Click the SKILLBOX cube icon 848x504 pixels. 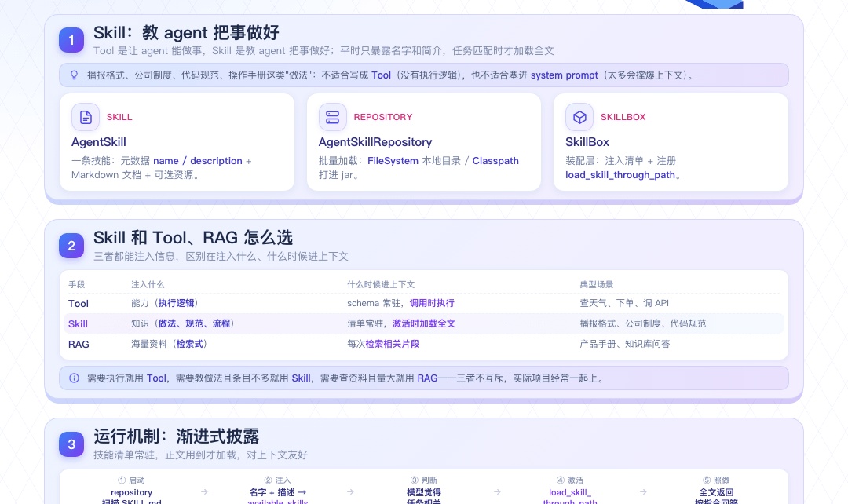pyautogui.click(x=579, y=117)
